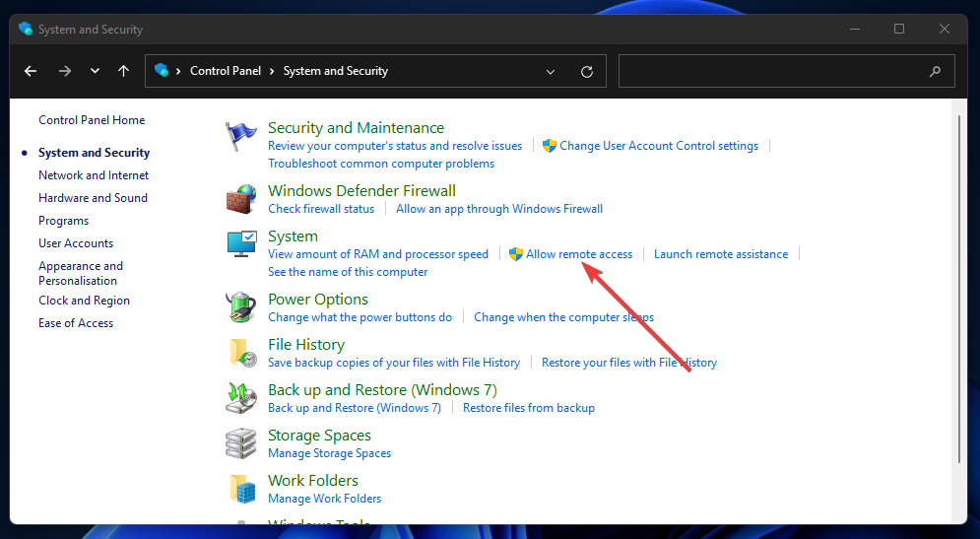
Task: Open the chevron after the address bar Control Panel icon
Action: pos(178,71)
